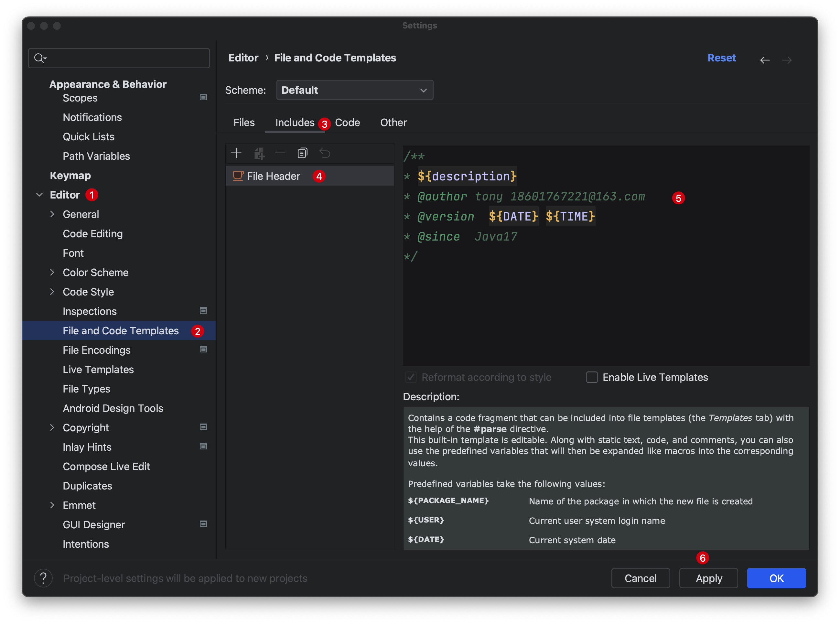This screenshot has width=840, height=624.
Task: Open the Path Variables settings
Action: coord(96,156)
